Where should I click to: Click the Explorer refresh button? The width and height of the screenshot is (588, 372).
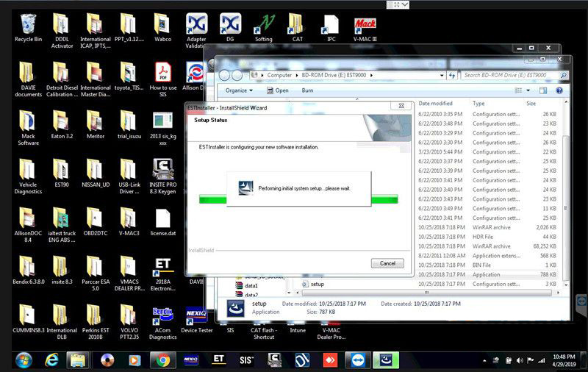pos(452,76)
